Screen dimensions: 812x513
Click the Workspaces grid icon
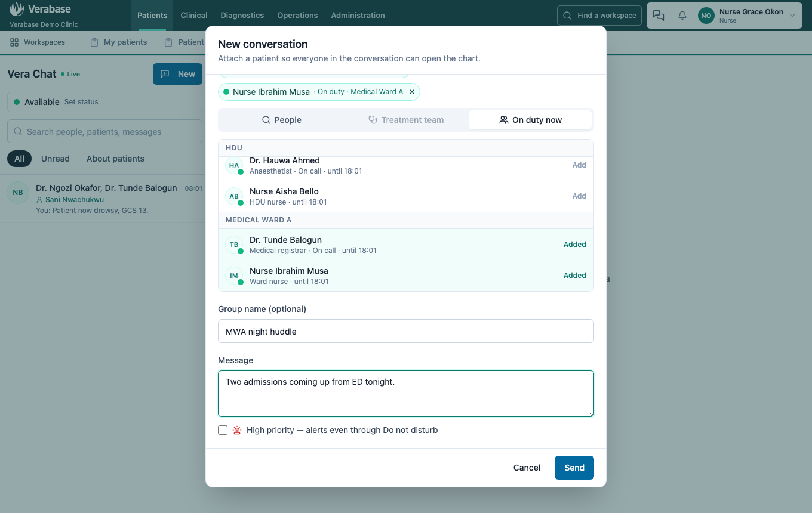(14, 42)
